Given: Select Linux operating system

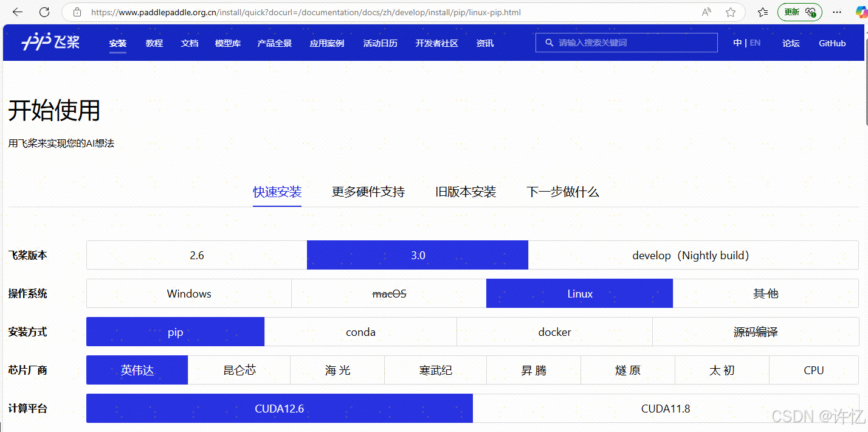Looking at the screenshot, I should (x=580, y=293).
